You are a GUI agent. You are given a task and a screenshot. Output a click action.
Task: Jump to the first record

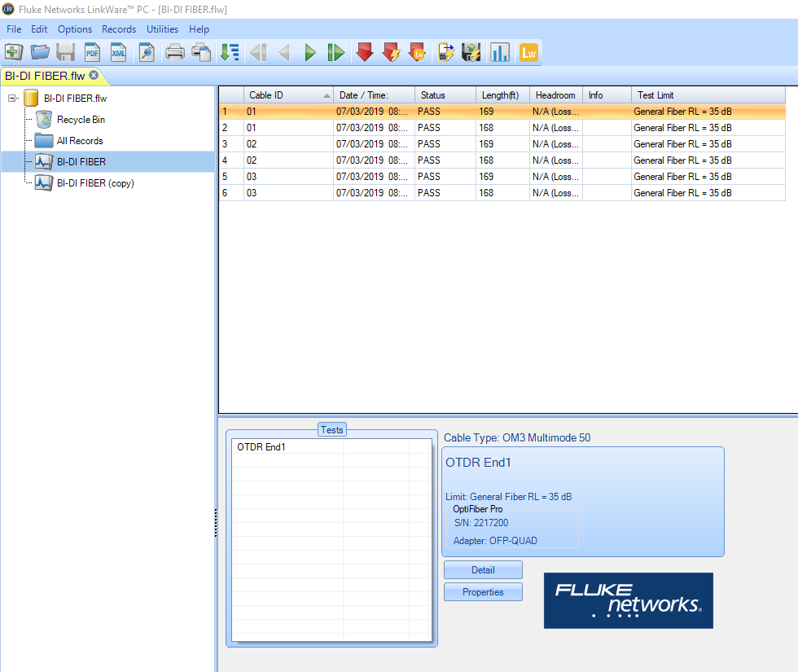pyautogui.click(x=258, y=52)
